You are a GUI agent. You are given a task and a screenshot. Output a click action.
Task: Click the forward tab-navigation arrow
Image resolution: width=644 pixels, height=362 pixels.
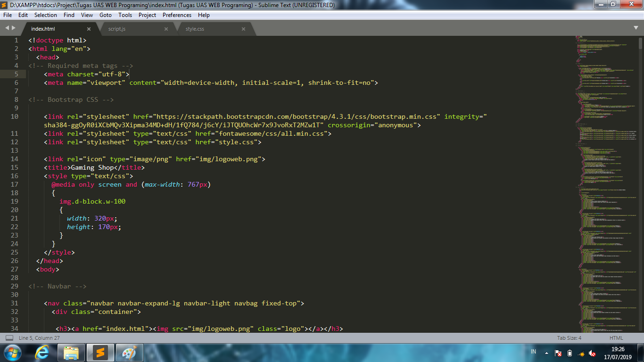(13, 27)
